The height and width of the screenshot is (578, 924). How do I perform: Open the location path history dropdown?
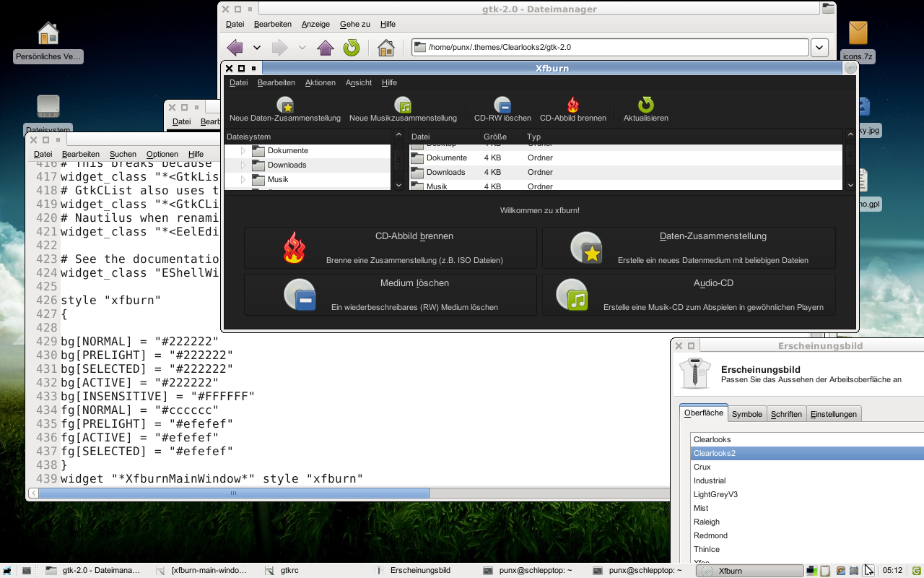pos(819,48)
